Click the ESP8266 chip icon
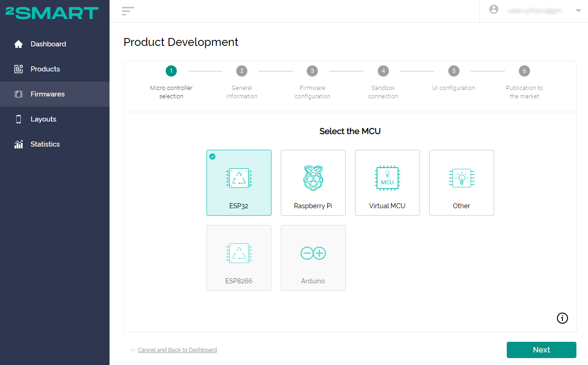The width and height of the screenshot is (588, 365). point(239,253)
